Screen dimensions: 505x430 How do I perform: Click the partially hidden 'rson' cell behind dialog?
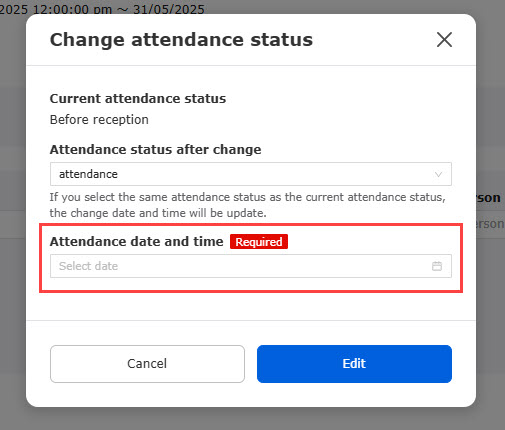(x=490, y=224)
